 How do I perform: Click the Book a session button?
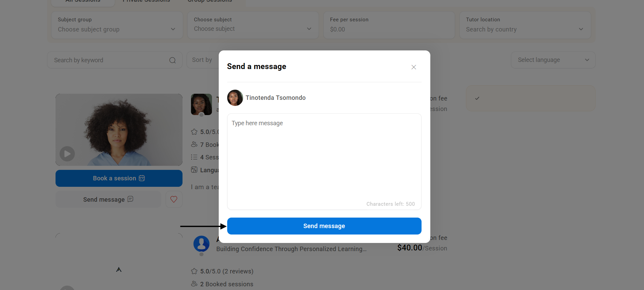[119, 178]
